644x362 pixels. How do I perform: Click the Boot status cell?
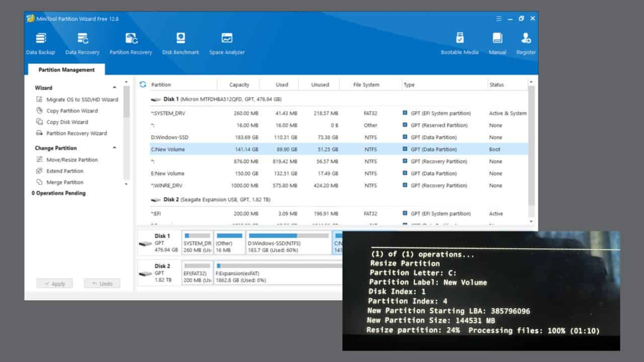495,149
